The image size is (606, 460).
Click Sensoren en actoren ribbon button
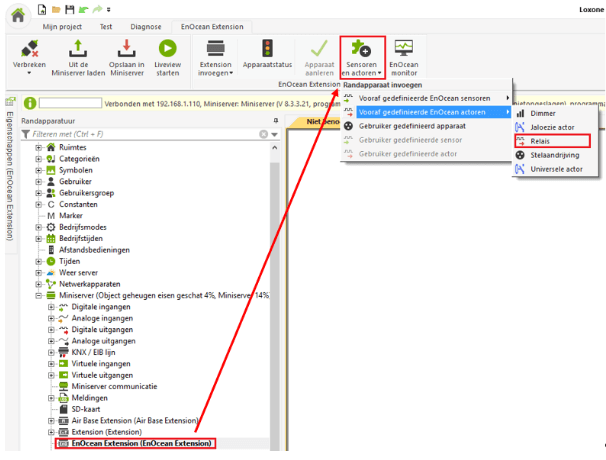[x=361, y=58]
